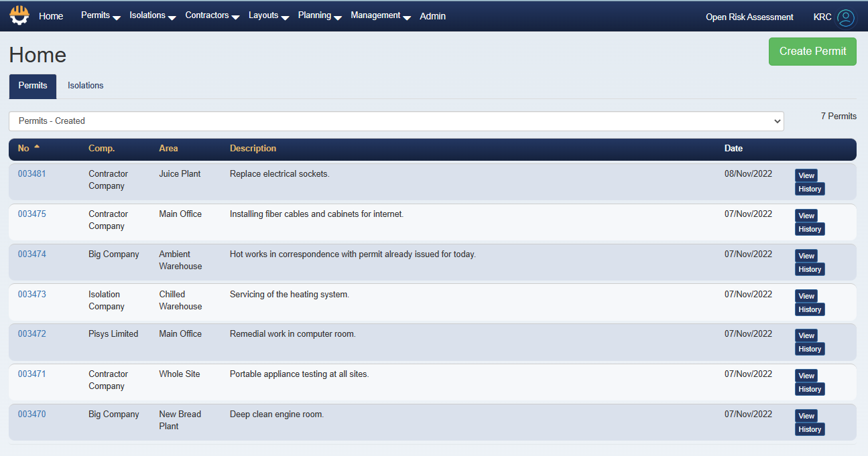Open the KRC user profile icon
The image size is (868, 456).
click(846, 17)
